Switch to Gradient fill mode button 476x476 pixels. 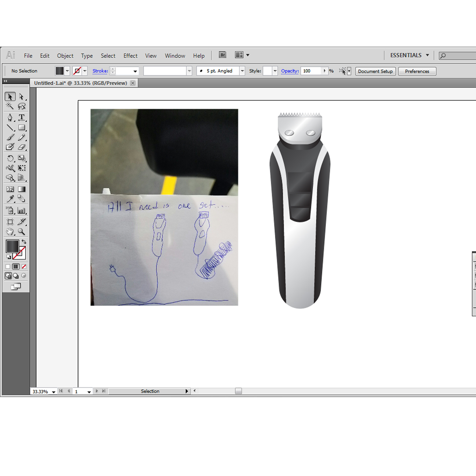(16, 267)
